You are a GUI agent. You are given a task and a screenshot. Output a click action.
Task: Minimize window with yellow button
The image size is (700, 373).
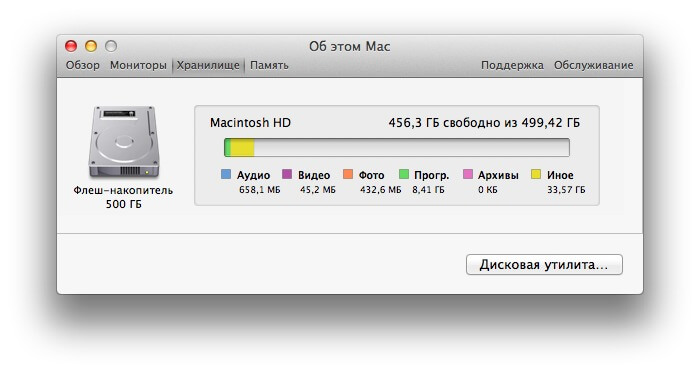pyautogui.click(x=91, y=46)
